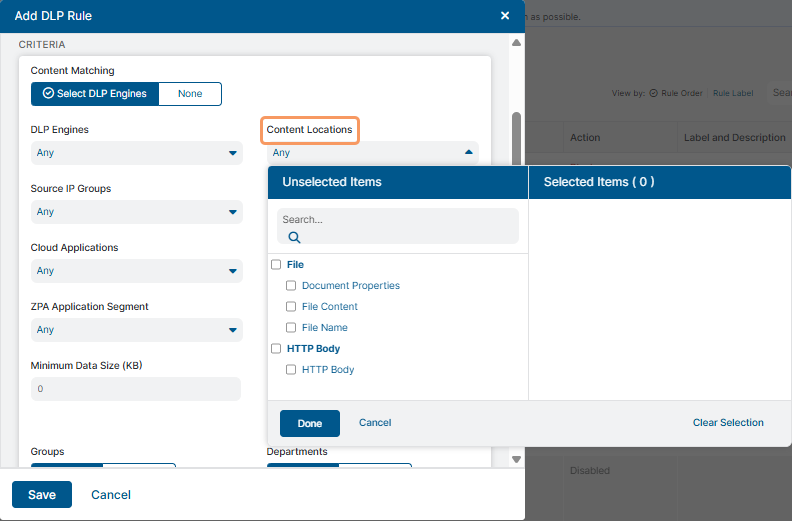Image resolution: width=792 pixels, height=521 pixels.
Task: Tick the File Name checkbox
Action: click(292, 328)
